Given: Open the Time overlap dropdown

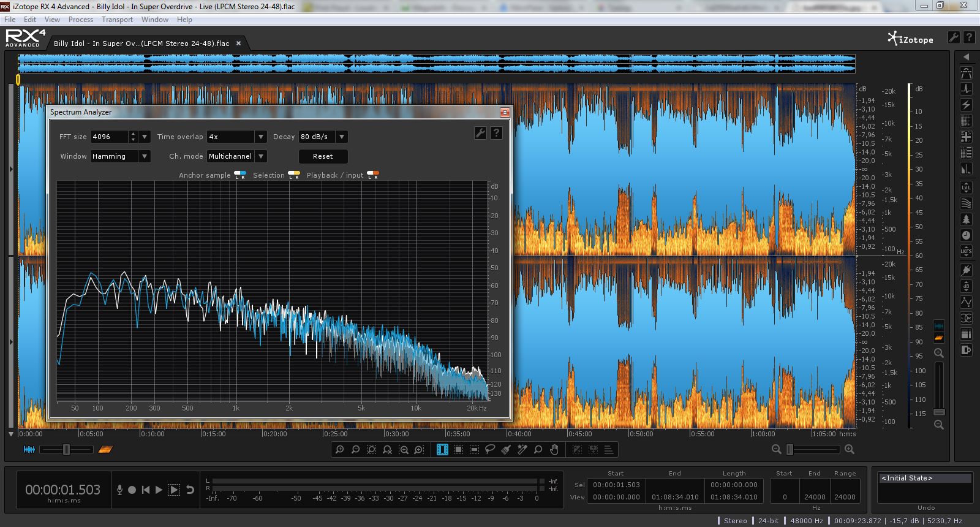Looking at the screenshot, I should pos(261,137).
